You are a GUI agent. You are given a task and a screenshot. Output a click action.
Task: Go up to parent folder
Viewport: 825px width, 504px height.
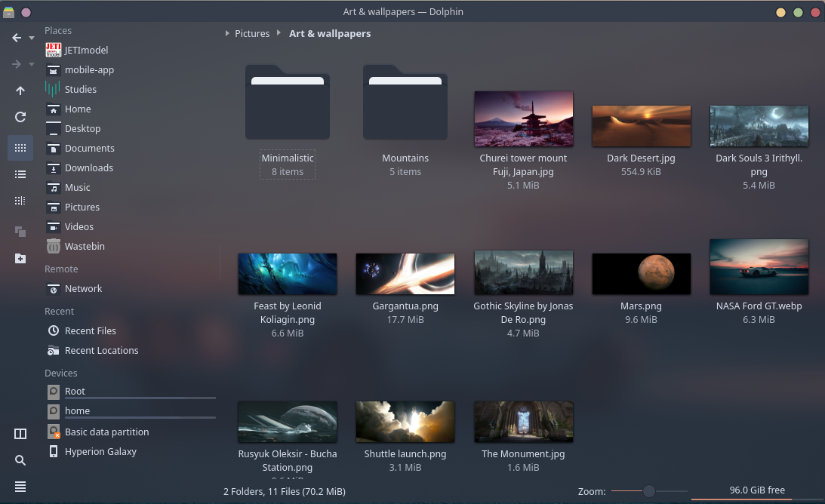click(x=20, y=91)
